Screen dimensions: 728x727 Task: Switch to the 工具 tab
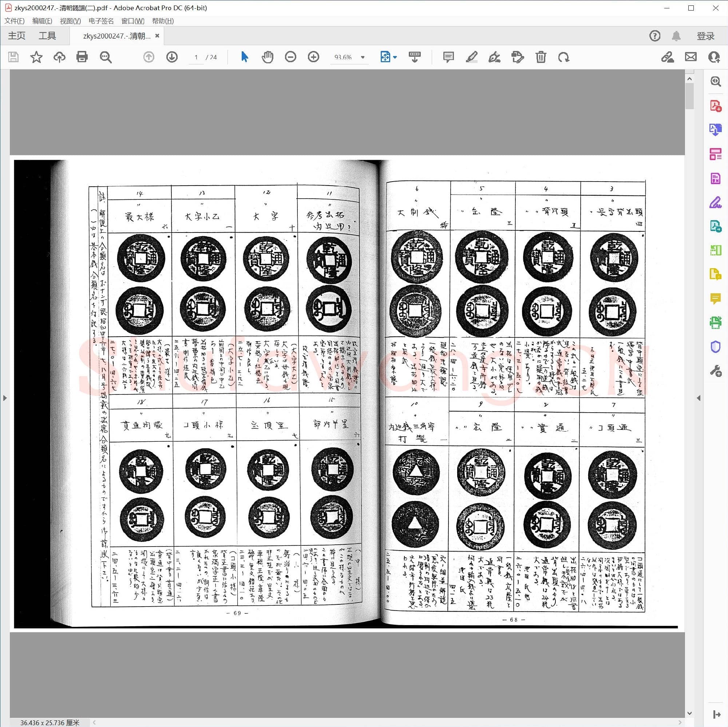[x=47, y=36]
